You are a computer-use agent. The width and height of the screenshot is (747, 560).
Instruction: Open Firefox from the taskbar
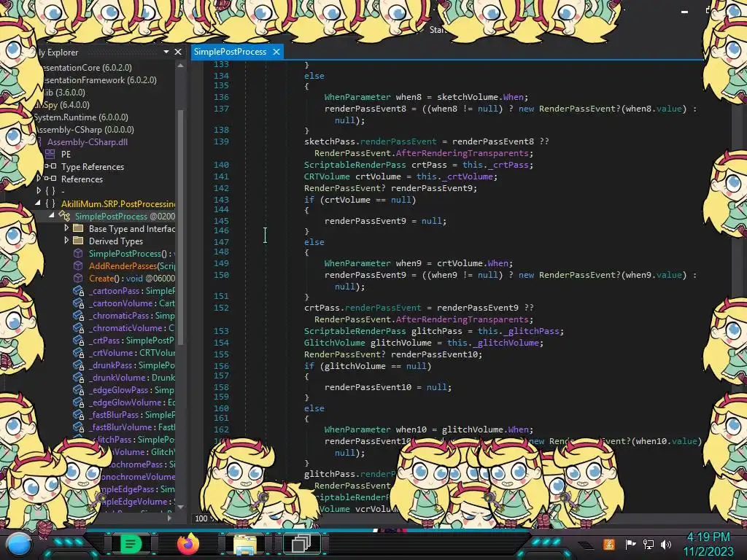(x=187, y=543)
